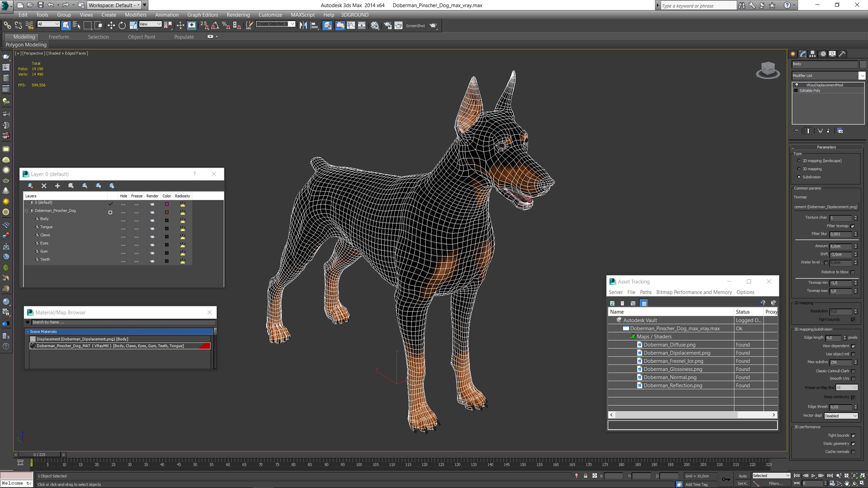This screenshot has width=868, height=488.
Task: Switch to the Motion command panel
Action: (x=823, y=54)
